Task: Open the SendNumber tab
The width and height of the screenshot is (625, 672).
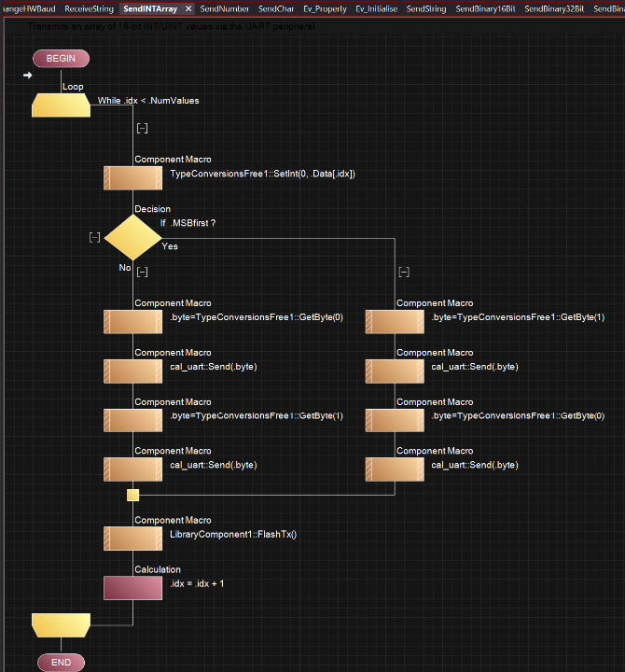Action: coord(225,8)
